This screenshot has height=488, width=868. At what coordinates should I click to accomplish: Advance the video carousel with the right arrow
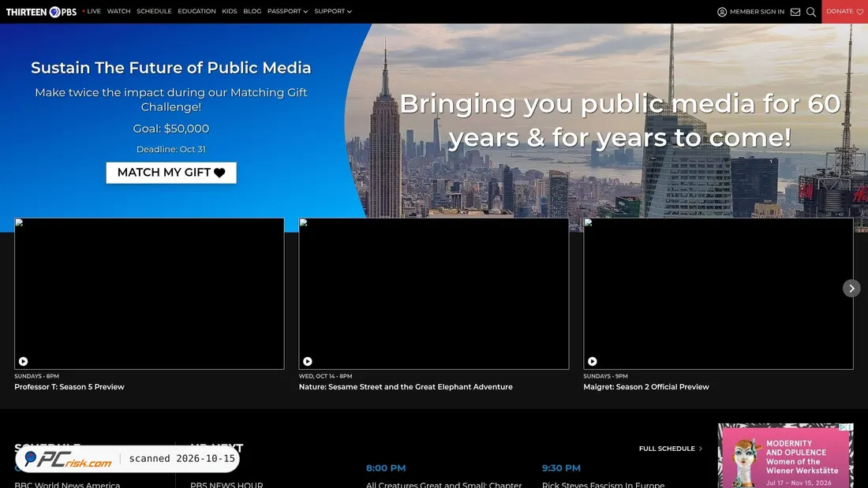851,289
